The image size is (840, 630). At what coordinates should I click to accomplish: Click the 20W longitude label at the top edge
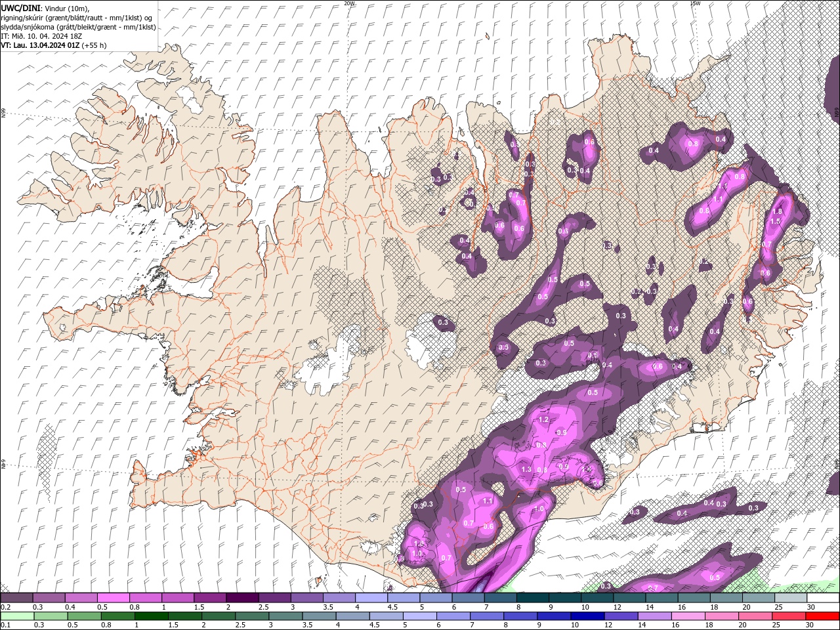349,3
